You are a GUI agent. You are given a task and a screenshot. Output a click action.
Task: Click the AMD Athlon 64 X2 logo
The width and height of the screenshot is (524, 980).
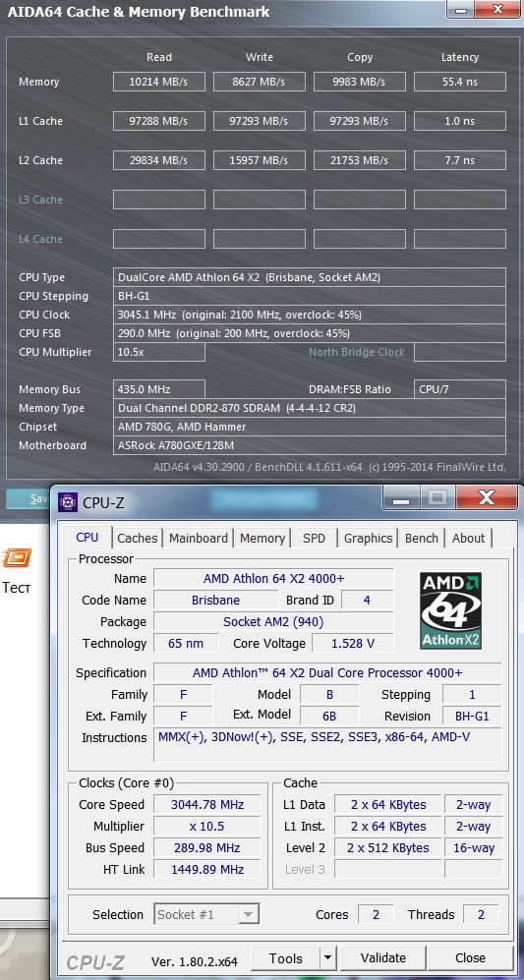click(451, 610)
